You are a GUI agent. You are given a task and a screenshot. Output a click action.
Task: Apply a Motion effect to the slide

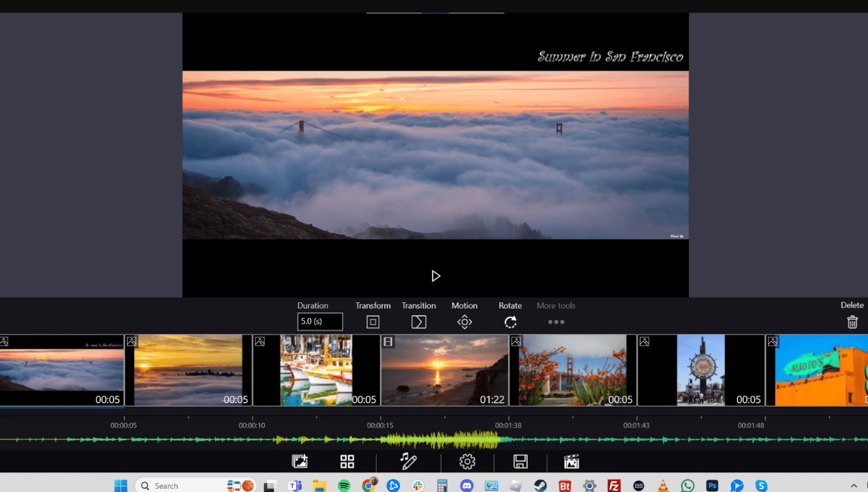click(464, 321)
